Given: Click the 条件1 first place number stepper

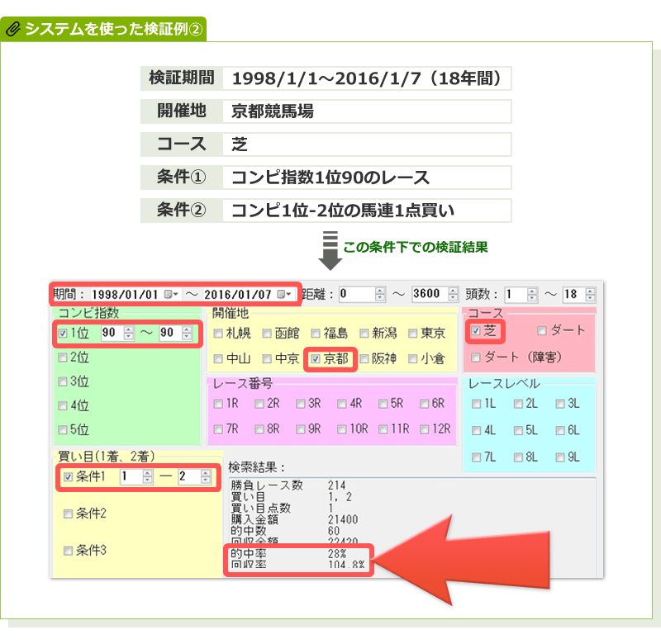Looking at the screenshot, I should point(147,477).
